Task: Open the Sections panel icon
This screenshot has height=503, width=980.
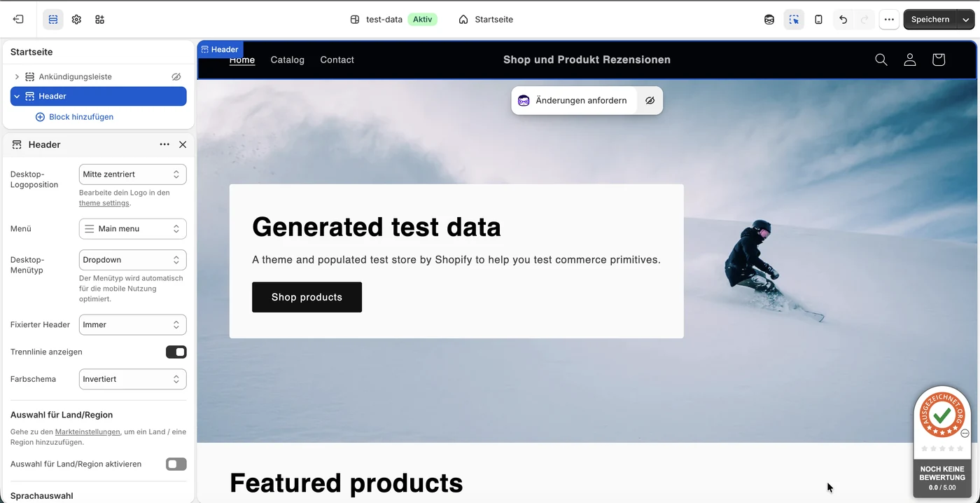Action: (53, 20)
